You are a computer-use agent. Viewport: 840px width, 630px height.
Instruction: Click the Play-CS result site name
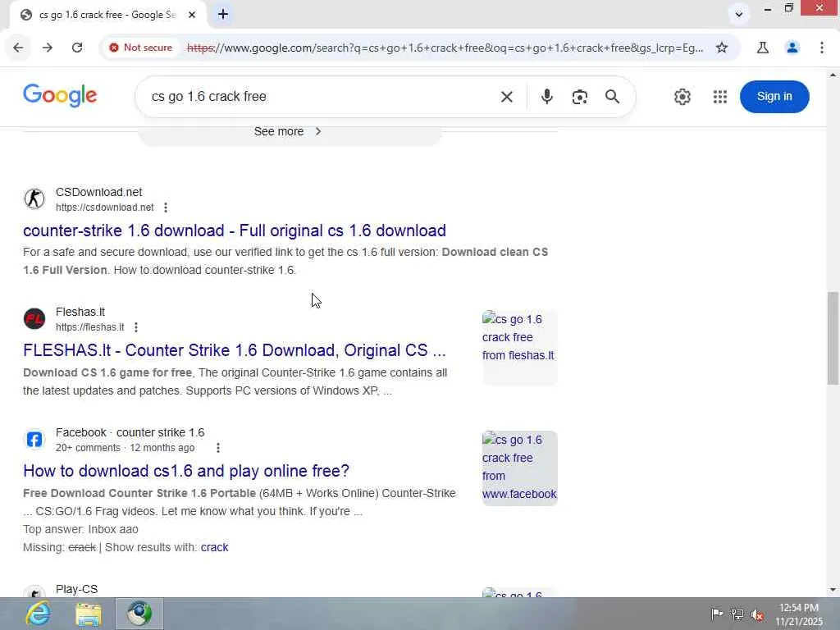pyautogui.click(x=76, y=589)
